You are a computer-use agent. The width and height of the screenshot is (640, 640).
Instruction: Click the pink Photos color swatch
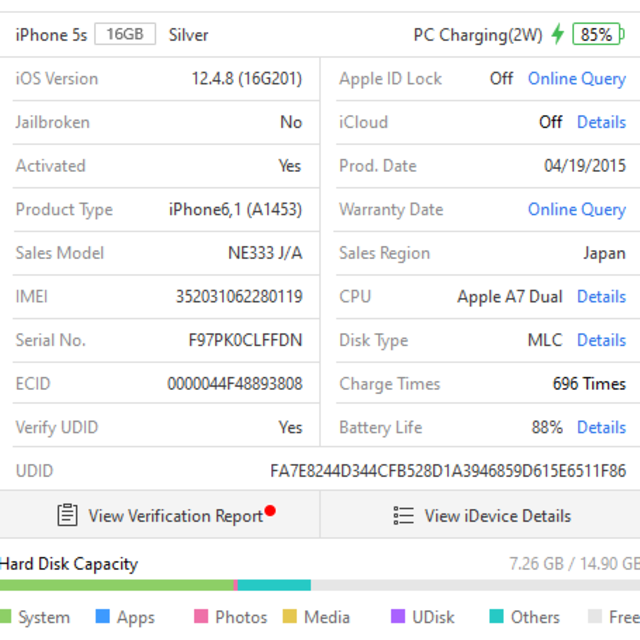click(x=201, y=616)
